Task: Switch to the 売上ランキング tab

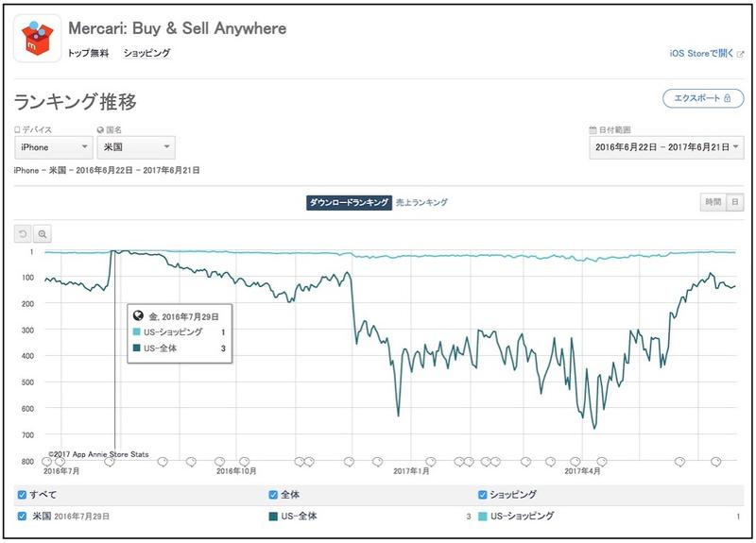Action: [421, 202]
